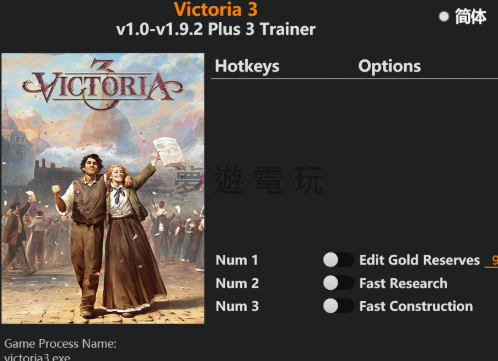Click the Hotkeys column header
The width and height of the screenshot is (498, 361).
pos(247,66)
